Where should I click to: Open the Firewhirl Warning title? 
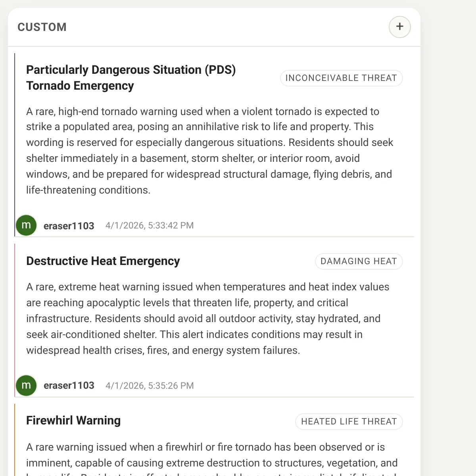(73, 420)
